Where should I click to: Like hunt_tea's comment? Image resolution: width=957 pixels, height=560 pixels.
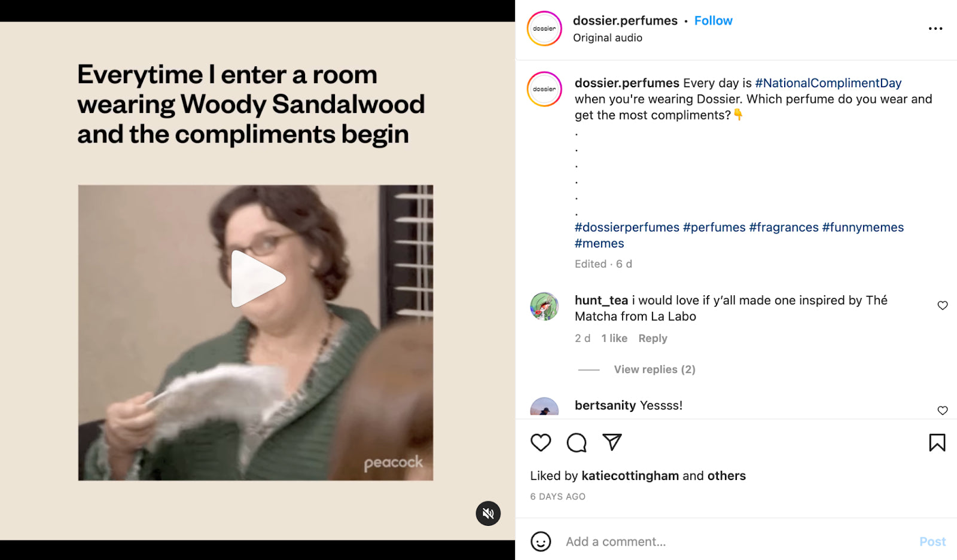(x=943, y=305)
